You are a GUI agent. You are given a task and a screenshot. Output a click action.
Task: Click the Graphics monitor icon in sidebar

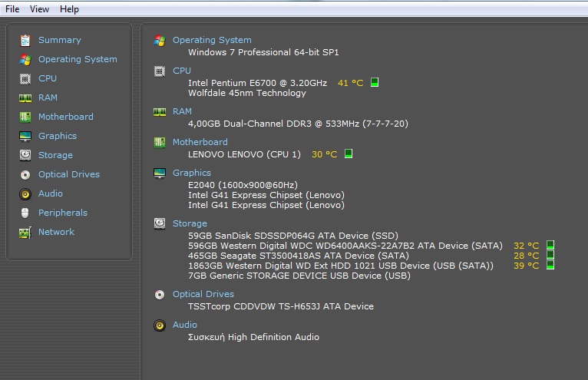pos(25,136)
